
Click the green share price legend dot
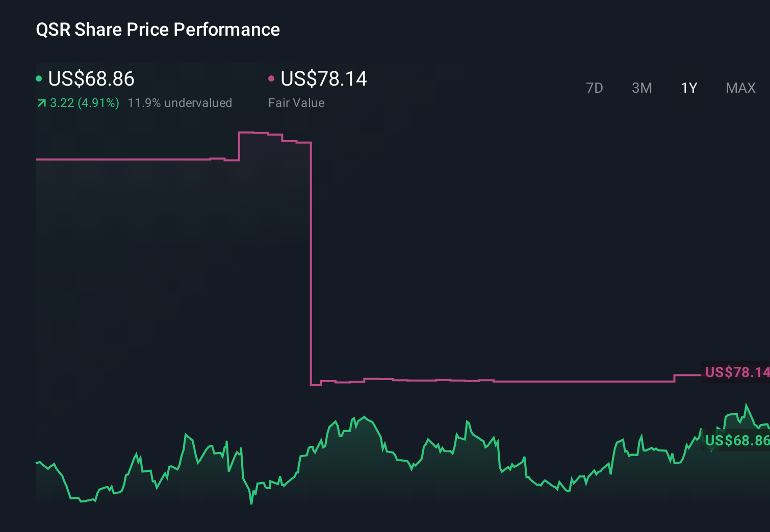click(x=39, y=78)
